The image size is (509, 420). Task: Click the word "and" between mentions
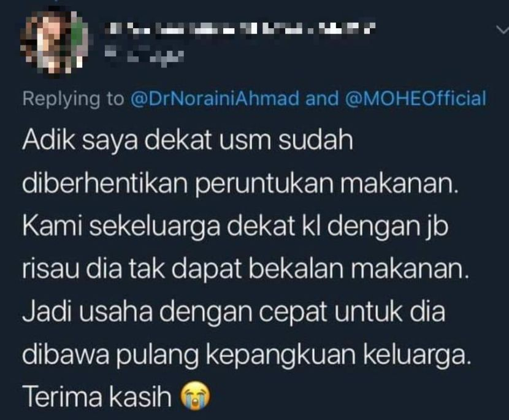322,99
